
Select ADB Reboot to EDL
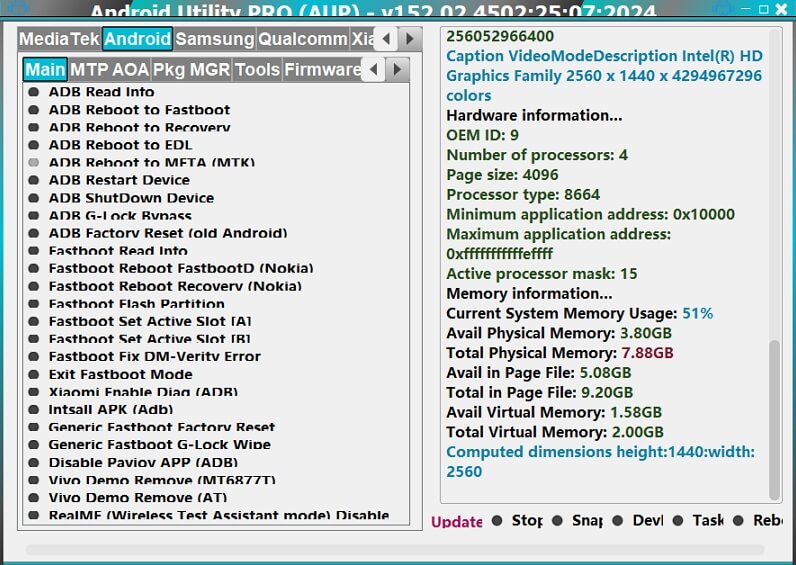[x=110, y=145]
